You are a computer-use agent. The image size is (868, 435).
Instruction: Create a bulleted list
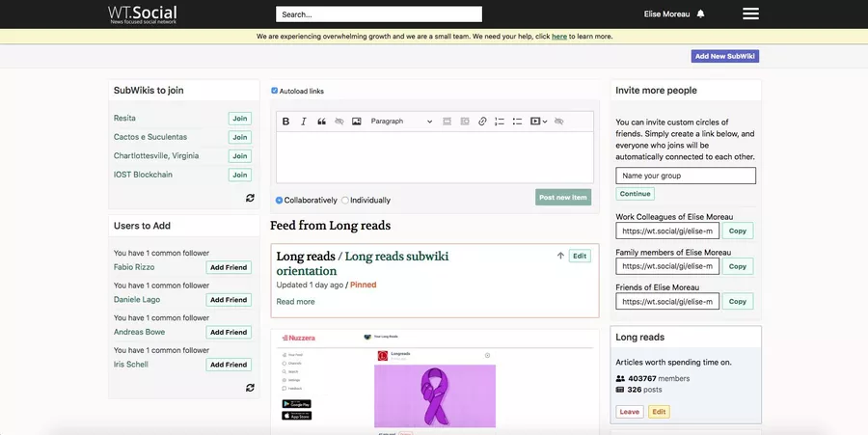(517, 122)
